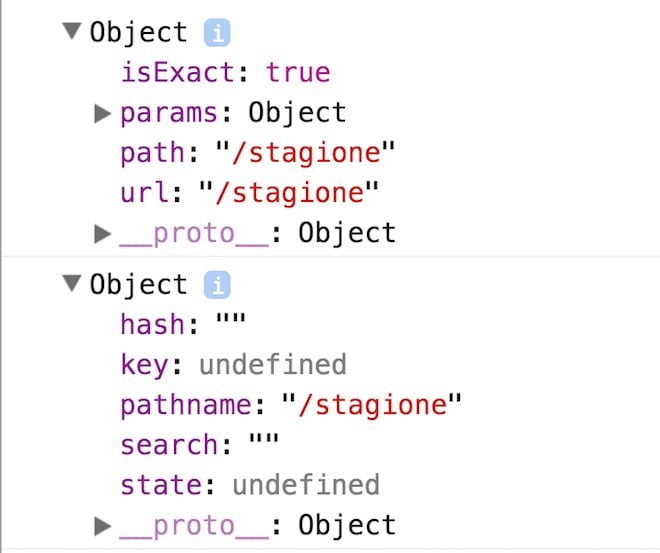Click the params: Object entry

pyautogui.click(x=232, y=113)
